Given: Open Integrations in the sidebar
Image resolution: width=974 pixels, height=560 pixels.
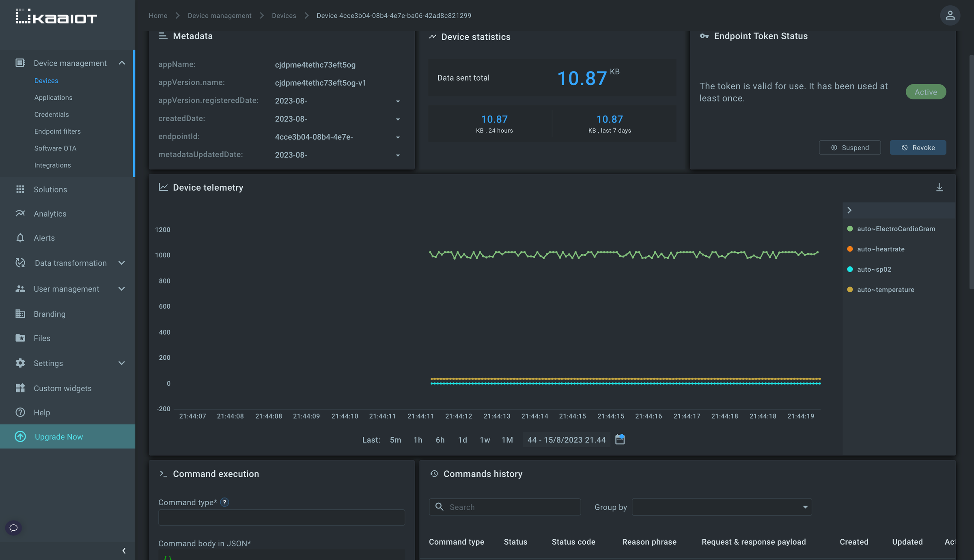Looking at the screenshot, I should [x=52, y=165].
